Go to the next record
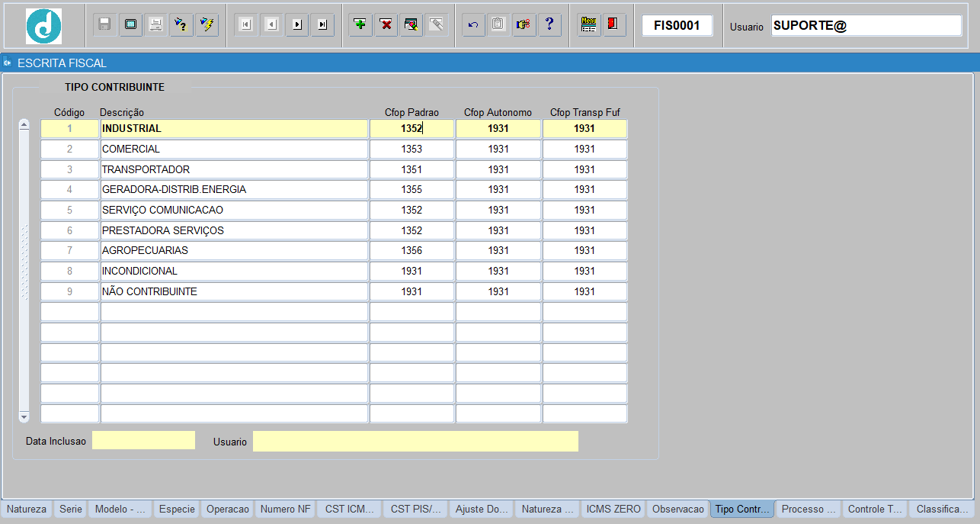 296,24
